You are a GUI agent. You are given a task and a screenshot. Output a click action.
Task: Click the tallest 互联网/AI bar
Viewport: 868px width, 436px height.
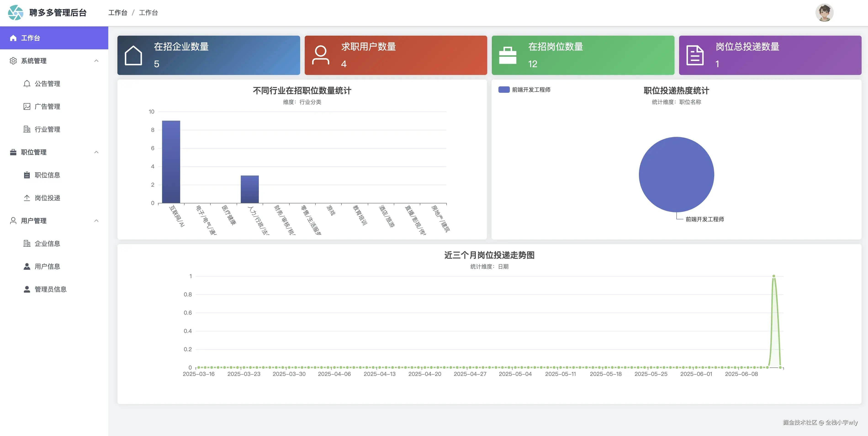[171, 162]
